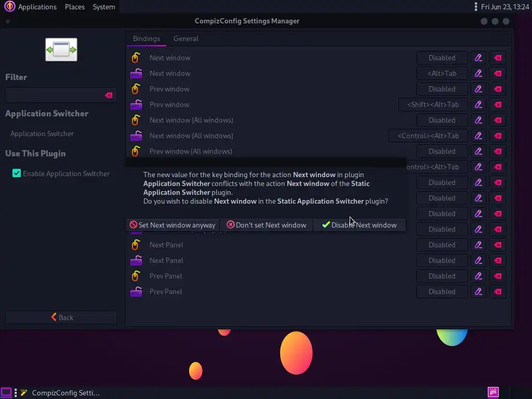Viewport: 532px width, 399px height.
Task: Open the System menu
Action: [x=104, y=7]
